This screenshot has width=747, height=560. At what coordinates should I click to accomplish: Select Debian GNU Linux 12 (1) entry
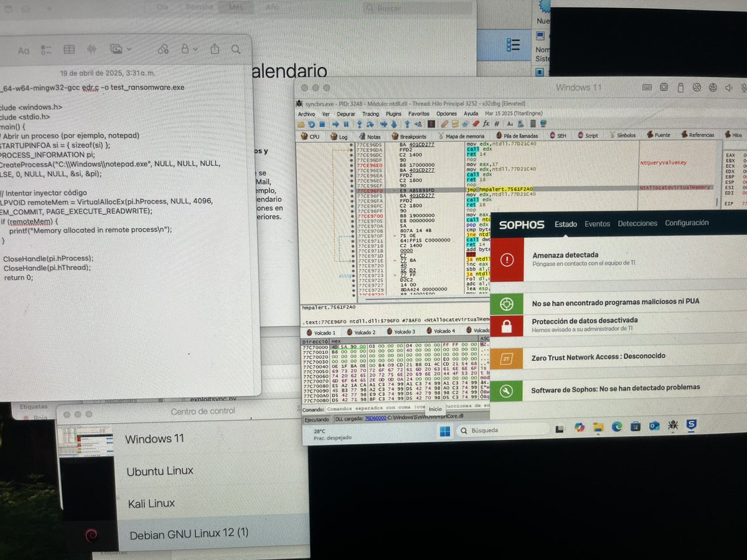point(189,534)
